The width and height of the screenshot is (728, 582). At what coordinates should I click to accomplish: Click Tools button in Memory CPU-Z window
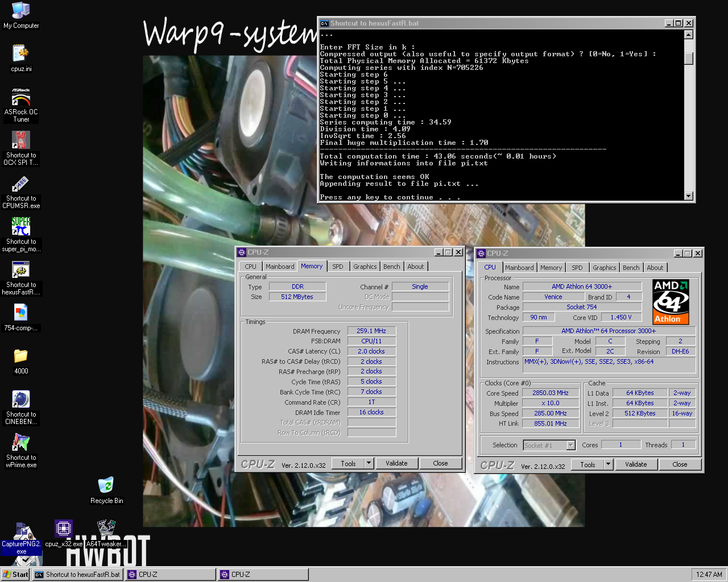pyautogui.click(x=348, y=463)
